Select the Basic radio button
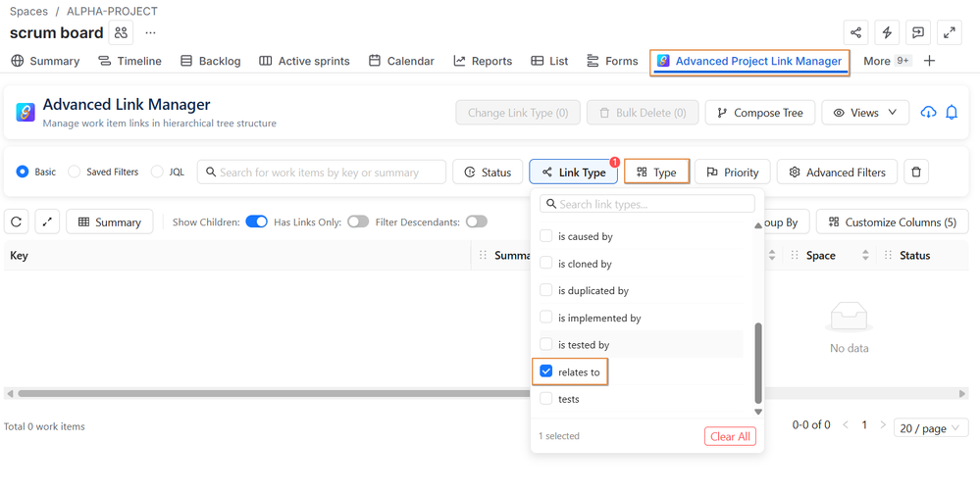The width and height of the screenshot is (980, 493). point(23,172)
